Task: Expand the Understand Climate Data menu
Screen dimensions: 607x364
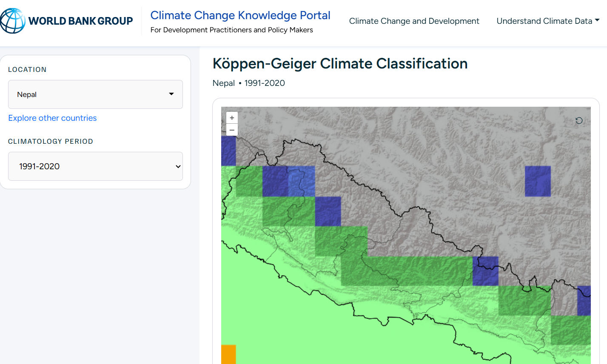Action: (548, 21)
